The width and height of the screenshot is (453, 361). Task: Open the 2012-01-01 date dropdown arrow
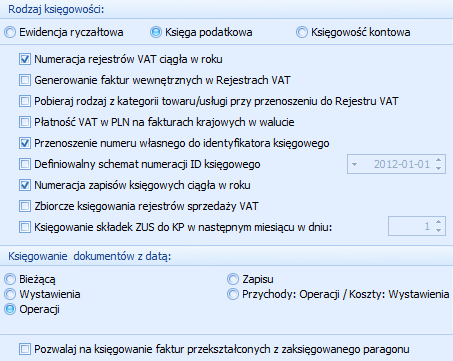coord(354,164)
